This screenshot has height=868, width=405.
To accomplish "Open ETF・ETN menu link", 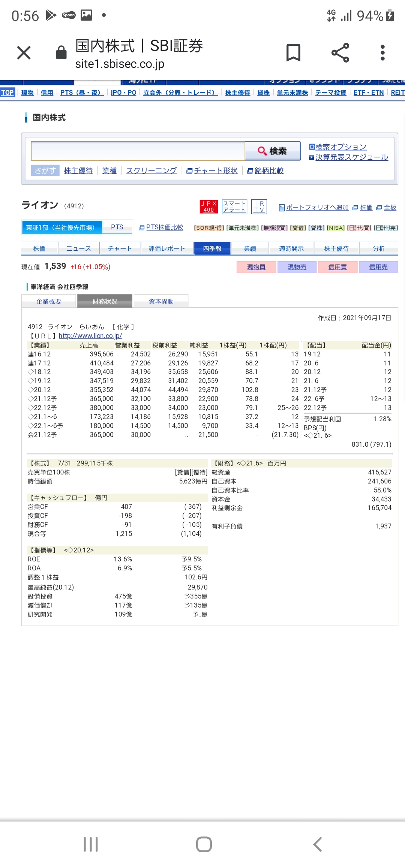I will (x=369, y=93).
